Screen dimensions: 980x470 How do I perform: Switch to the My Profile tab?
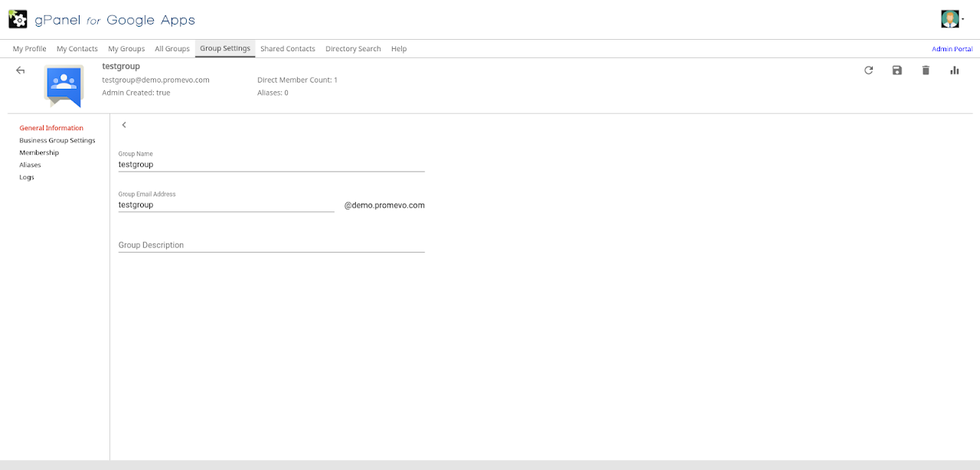tap(29, 49)
